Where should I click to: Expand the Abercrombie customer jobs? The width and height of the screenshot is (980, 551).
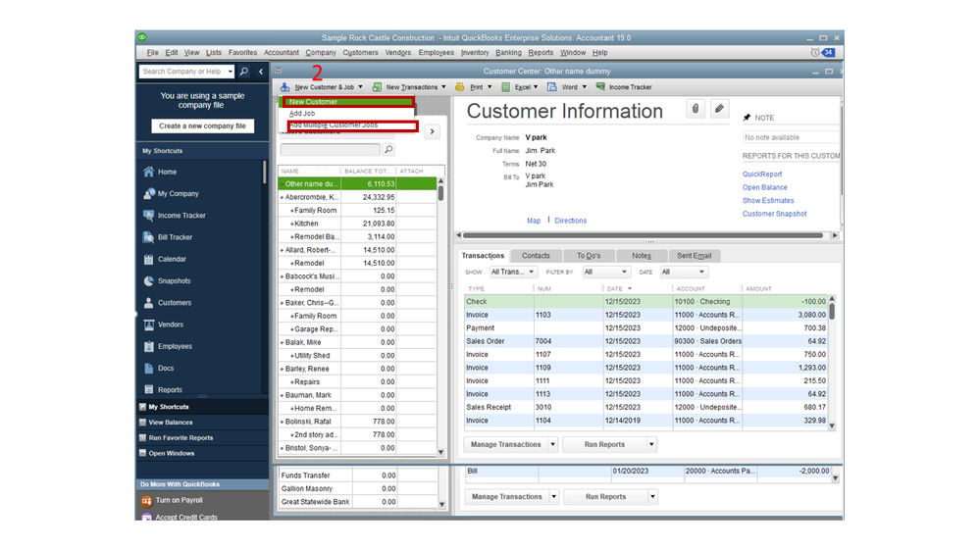coord(283,197)
